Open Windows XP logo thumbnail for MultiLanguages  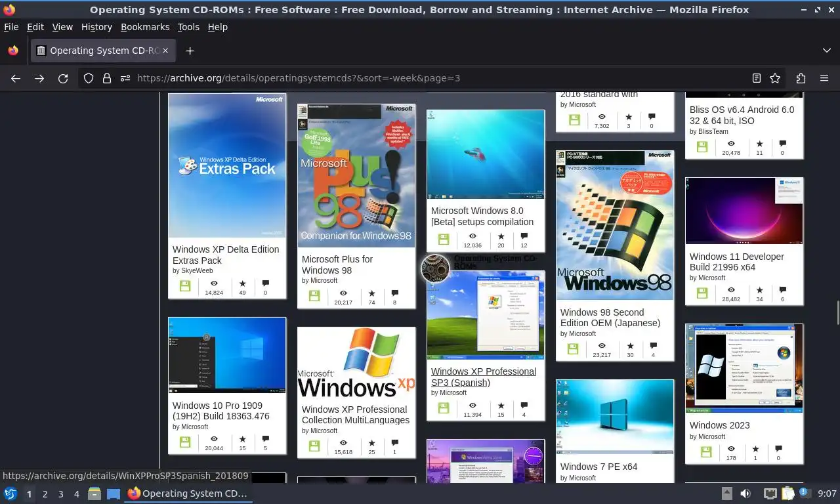[x=356, y=362]
